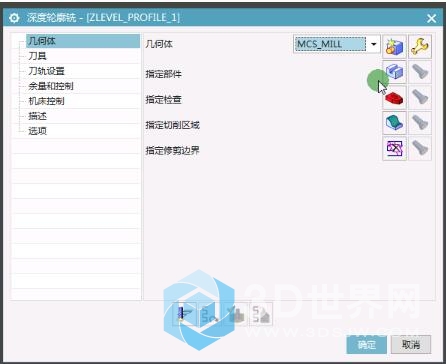Click the MCS_MILL geometry field
446x364 pixels.
tap(331, 44)
